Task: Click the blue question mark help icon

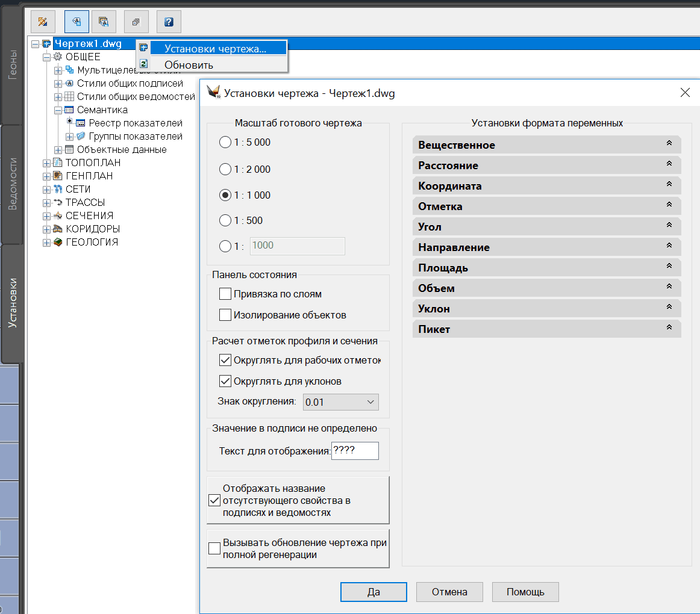Action: point(169,22)
